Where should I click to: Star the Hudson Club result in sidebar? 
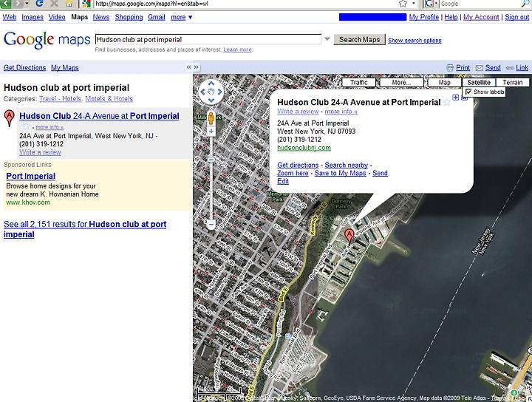[26, 126]
